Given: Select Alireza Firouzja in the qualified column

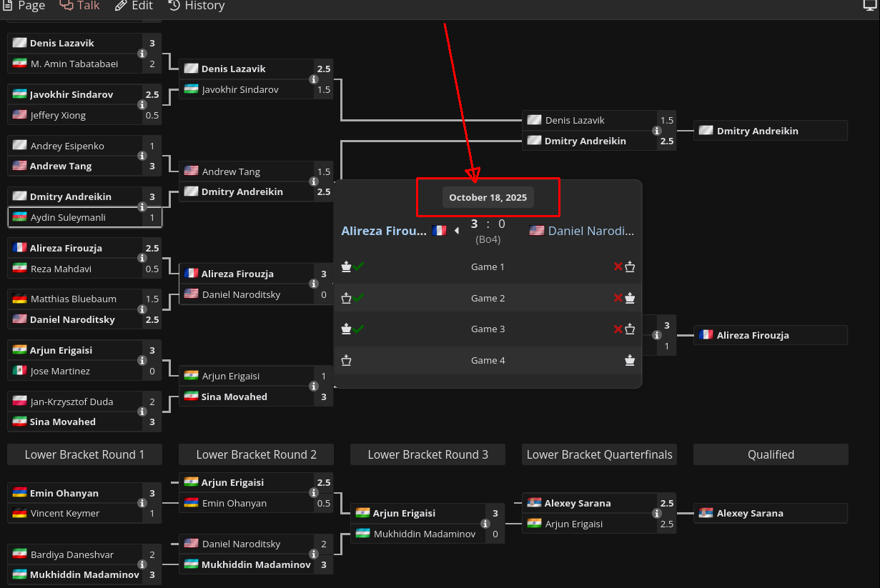Looking at the screenshot, I should (770, 335).
